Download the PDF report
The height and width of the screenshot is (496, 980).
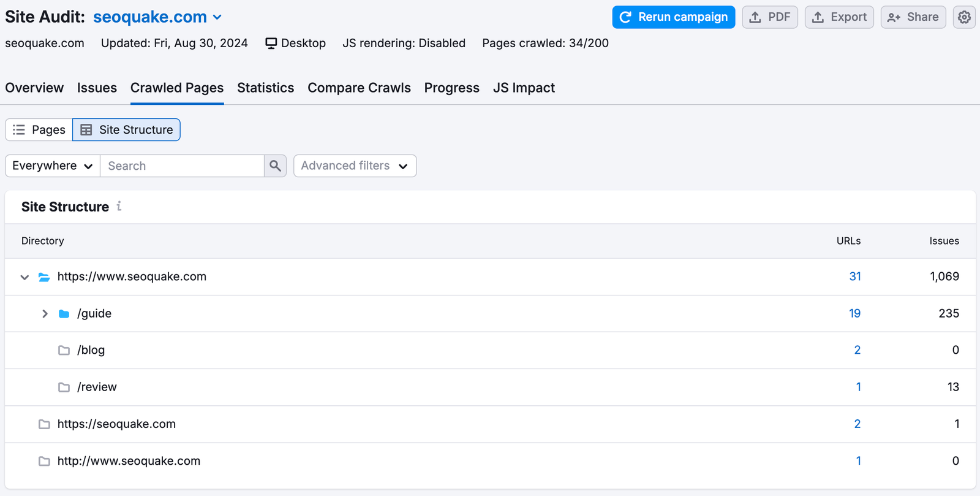click(770, 17)
